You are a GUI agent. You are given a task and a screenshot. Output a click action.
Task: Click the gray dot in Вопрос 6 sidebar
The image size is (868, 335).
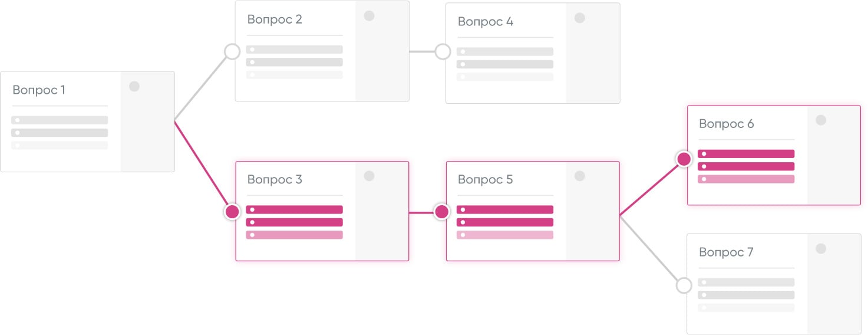click(821, 120)
